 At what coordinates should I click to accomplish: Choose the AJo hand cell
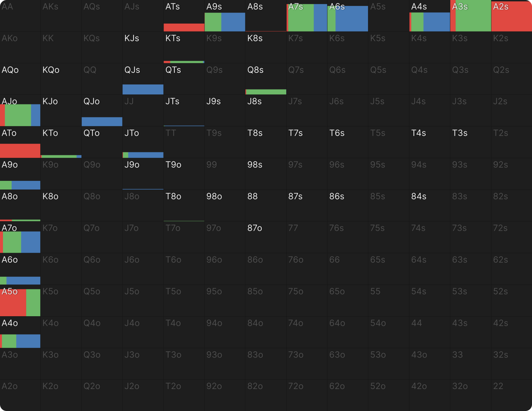tap(20, 111)
